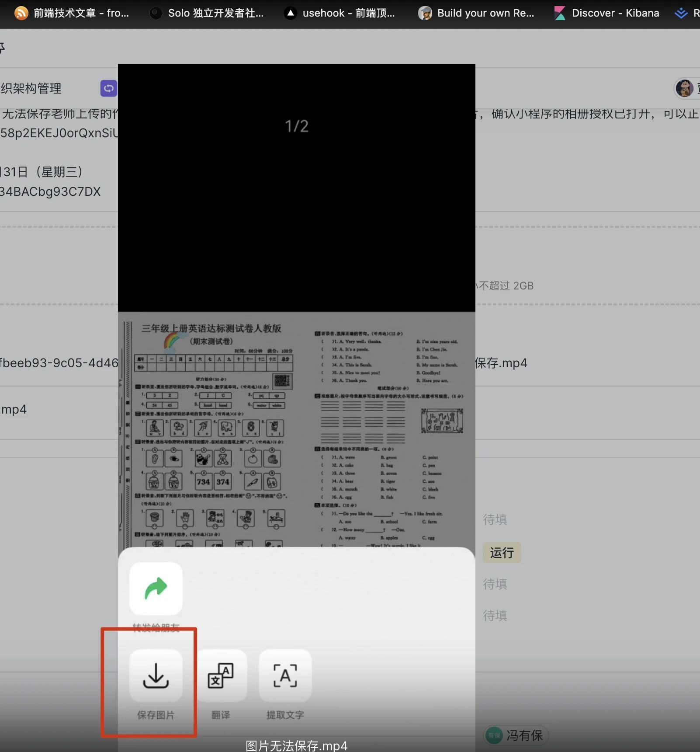Open the Discover - Kibana bookmark
Image resolution: width=700 pixels, height=752 pixels.
coord(606,13)
